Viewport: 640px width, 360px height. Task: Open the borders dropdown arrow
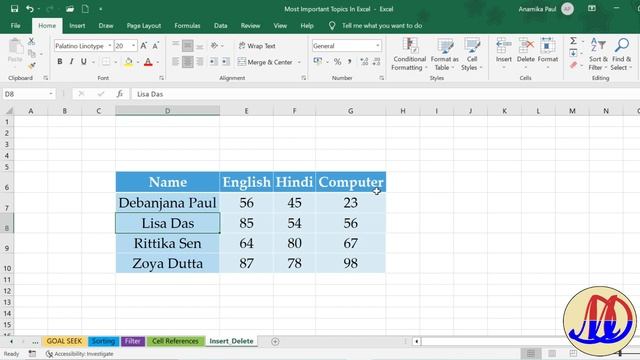click(x=116, y=62)
